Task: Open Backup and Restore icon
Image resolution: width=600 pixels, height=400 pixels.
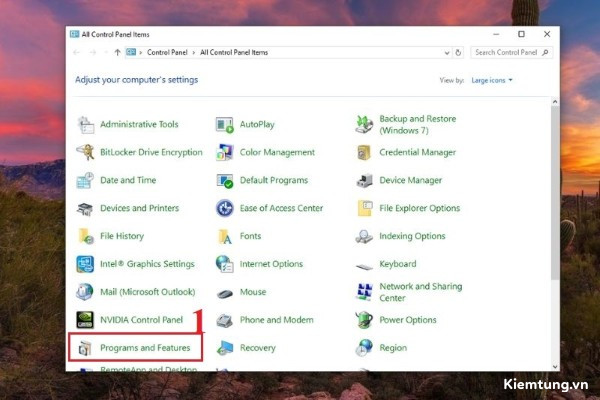Action: [x=364, y=124]
